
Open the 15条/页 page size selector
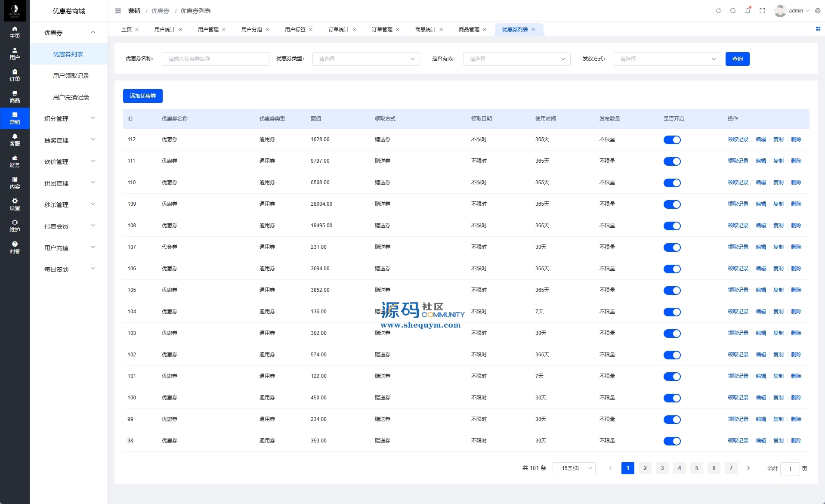pos(574,468)
